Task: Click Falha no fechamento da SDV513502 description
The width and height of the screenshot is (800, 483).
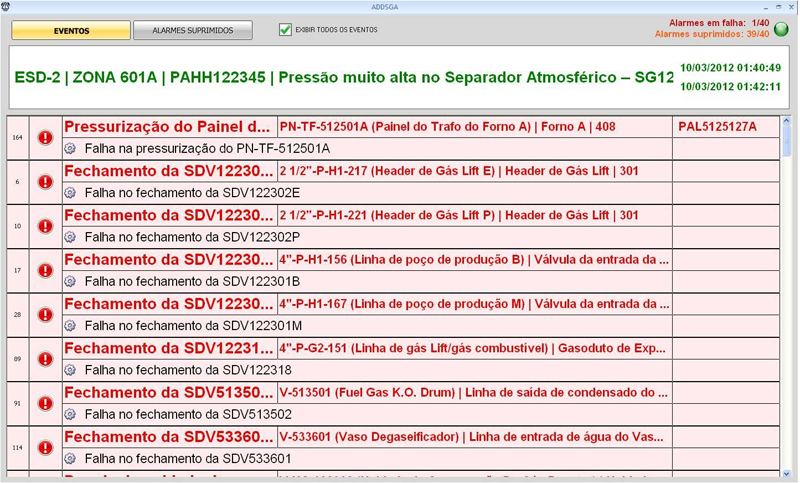Action: tap(188, 415)
